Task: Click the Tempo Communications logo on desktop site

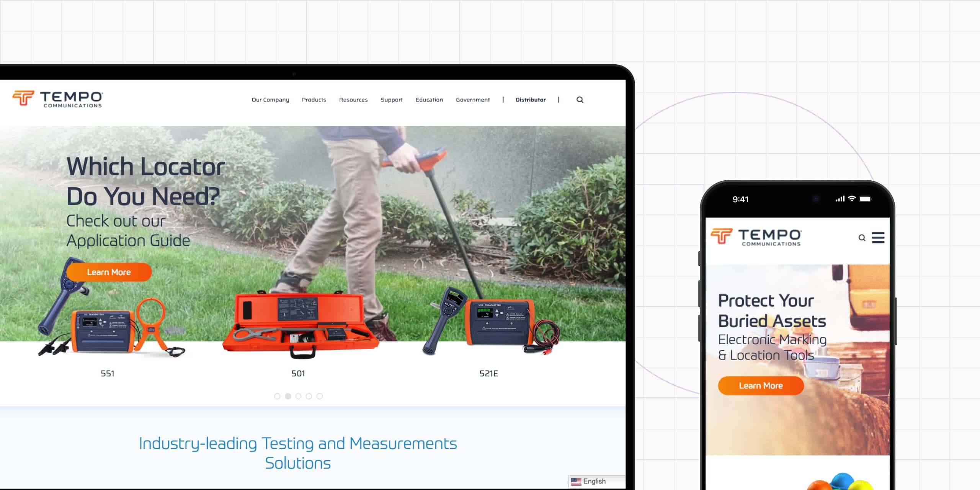Action: (57, 99)
